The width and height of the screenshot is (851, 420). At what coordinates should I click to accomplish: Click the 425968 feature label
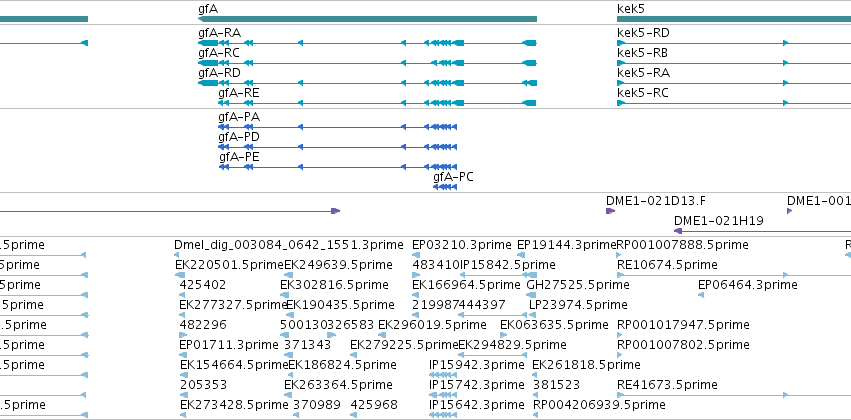(x=374, y=405)
